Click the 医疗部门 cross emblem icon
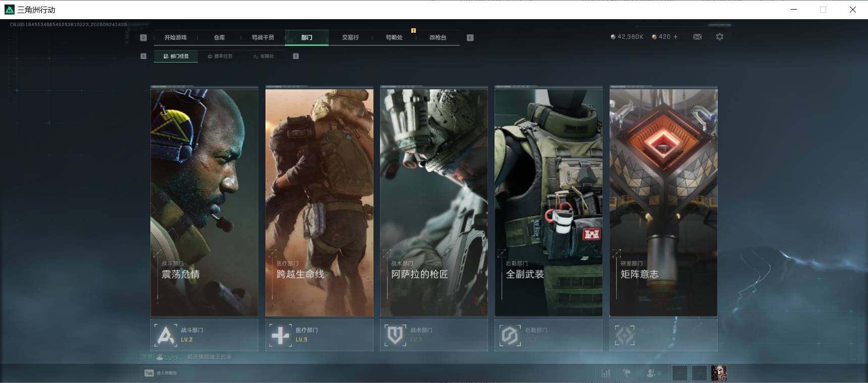Screen dimensions: 868x383 (x=281, y=335)
